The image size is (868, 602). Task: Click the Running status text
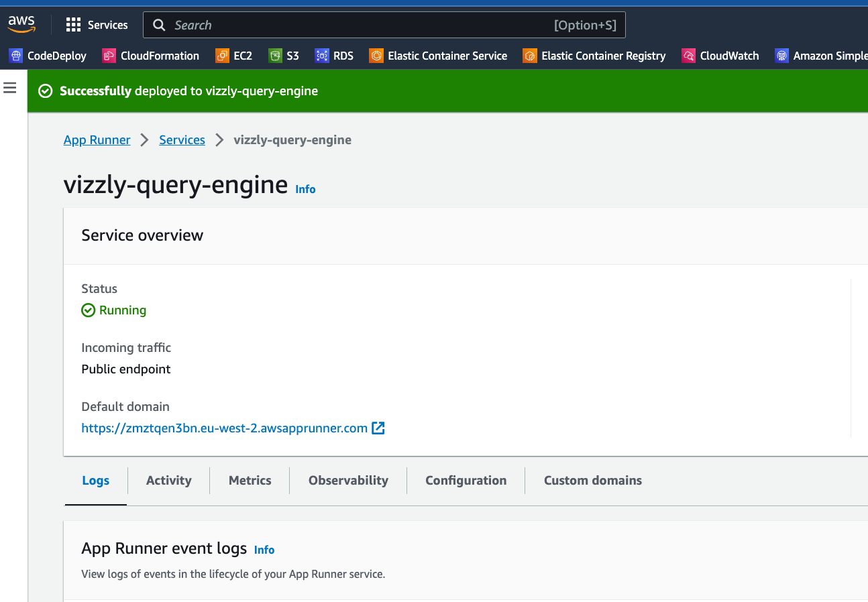123,310
